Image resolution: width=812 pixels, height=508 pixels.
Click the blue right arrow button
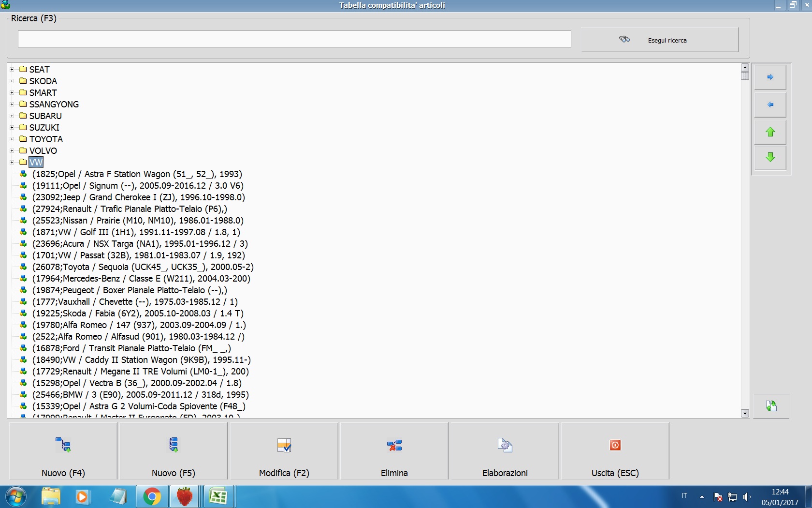(x=770, y=77)
